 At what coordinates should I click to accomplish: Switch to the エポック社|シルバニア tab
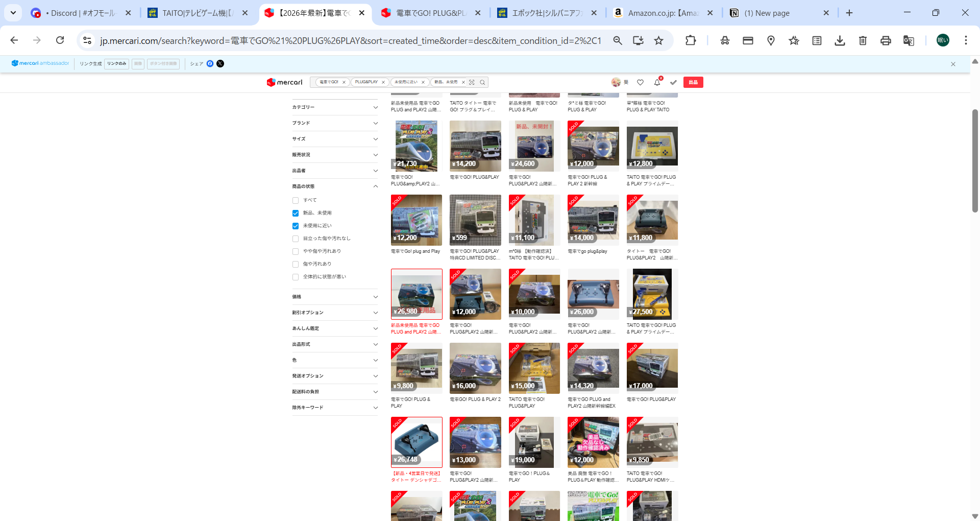tap(547, 13)
